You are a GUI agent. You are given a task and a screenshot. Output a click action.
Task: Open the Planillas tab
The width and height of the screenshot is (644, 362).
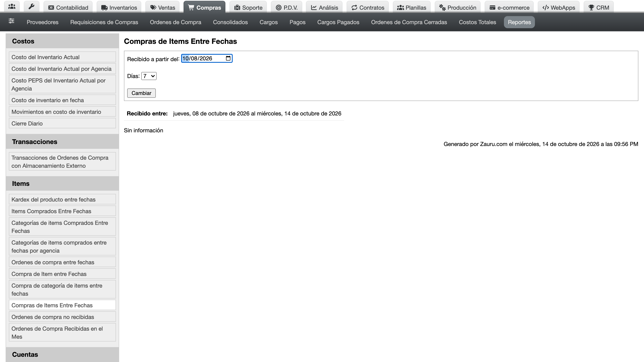(x=412, y=7)
